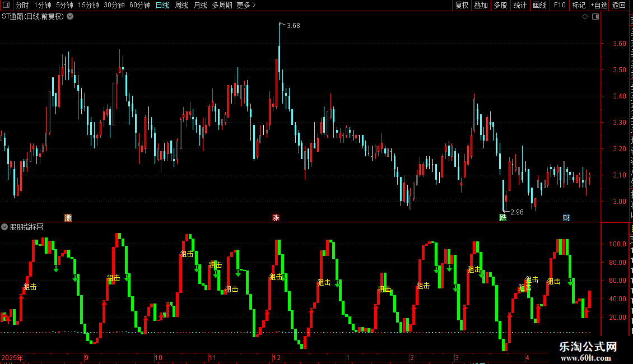Image resolution: width=633 pixels, height=364 pixels.
Task: Open the 统计 statistics tool
Action: coord(520,5)
